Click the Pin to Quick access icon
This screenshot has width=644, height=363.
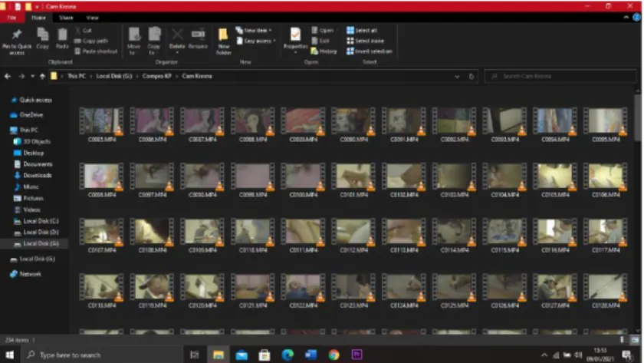(16, 35)
